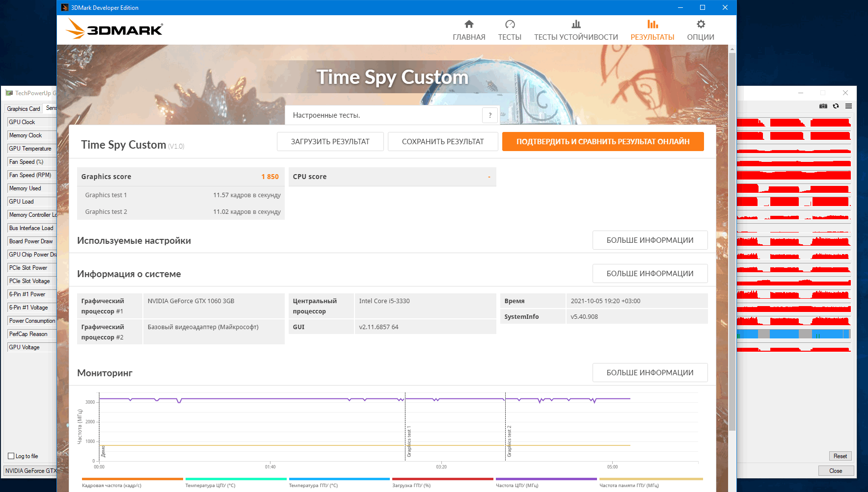This screenshot has width=868, height=492.
Task: Open Fan Speed (%) sensor dropdown
Action: (x=32, y=162)
